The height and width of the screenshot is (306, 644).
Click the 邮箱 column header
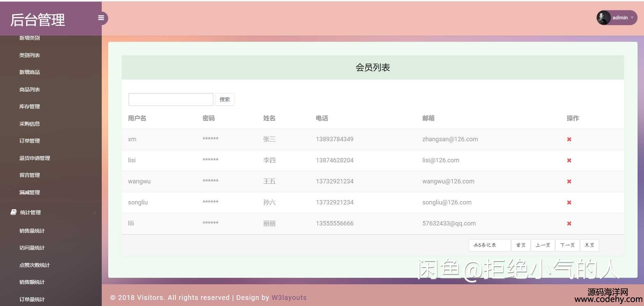(x=428, y=118)
